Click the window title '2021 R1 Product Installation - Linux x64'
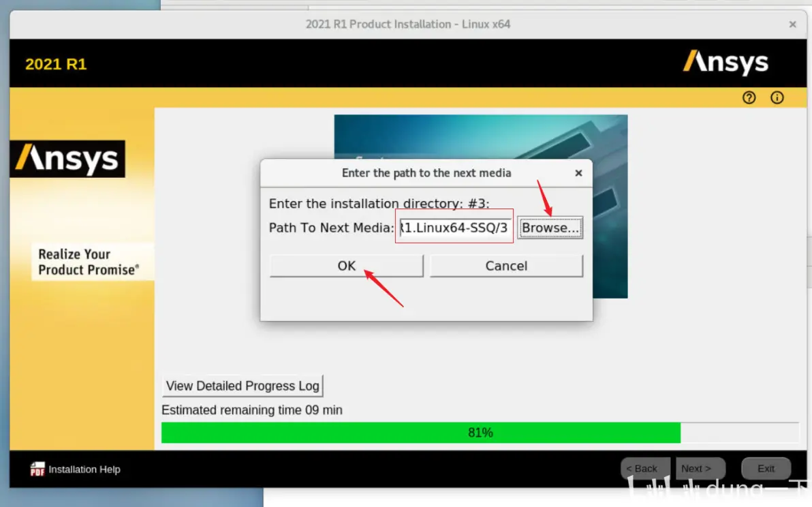812x507 pixels. point(408,25)
